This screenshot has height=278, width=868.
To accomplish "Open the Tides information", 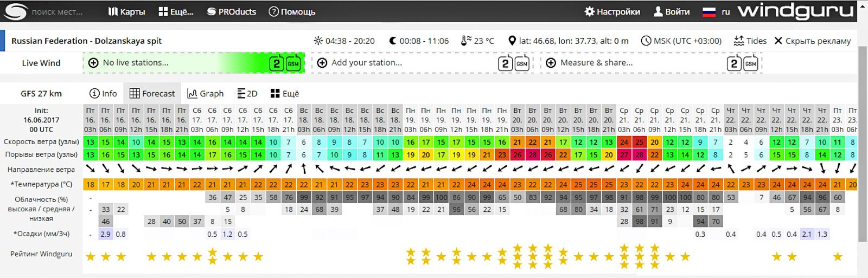I will click(750, 41).
